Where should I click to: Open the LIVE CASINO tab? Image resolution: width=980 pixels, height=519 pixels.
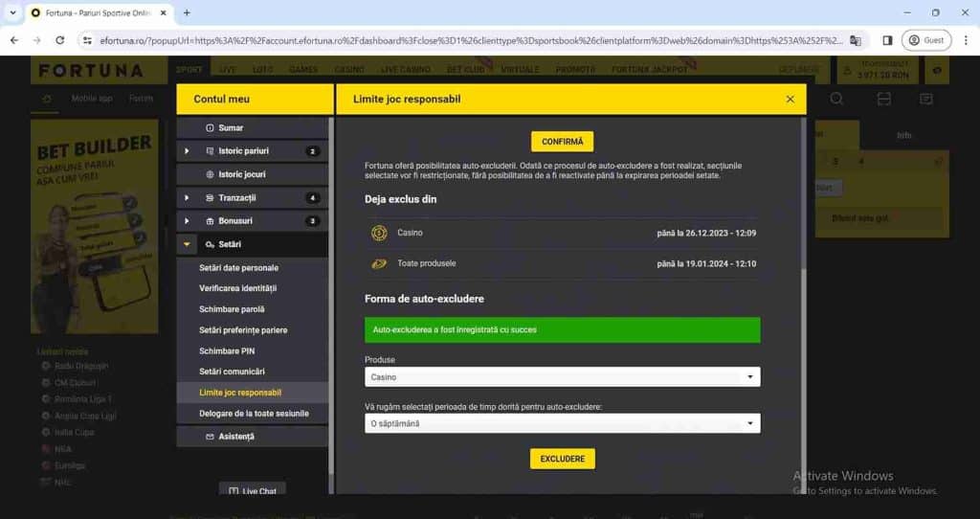coord(406,70)
